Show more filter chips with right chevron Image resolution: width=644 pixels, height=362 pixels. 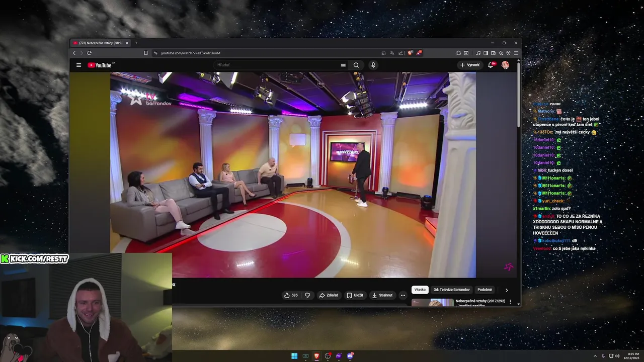[506, 290]
